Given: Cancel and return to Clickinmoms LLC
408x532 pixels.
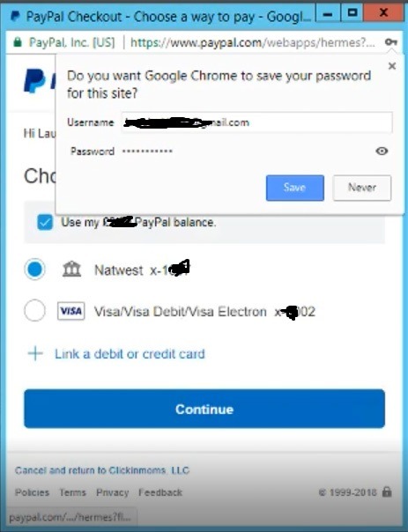Looking at the screenshot, I should [x=102, y=470].
